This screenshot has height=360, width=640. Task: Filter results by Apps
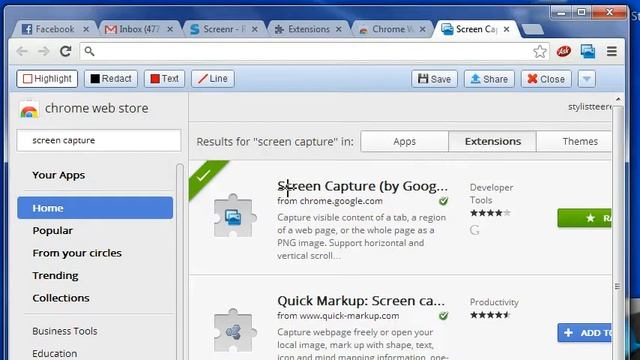404,142
